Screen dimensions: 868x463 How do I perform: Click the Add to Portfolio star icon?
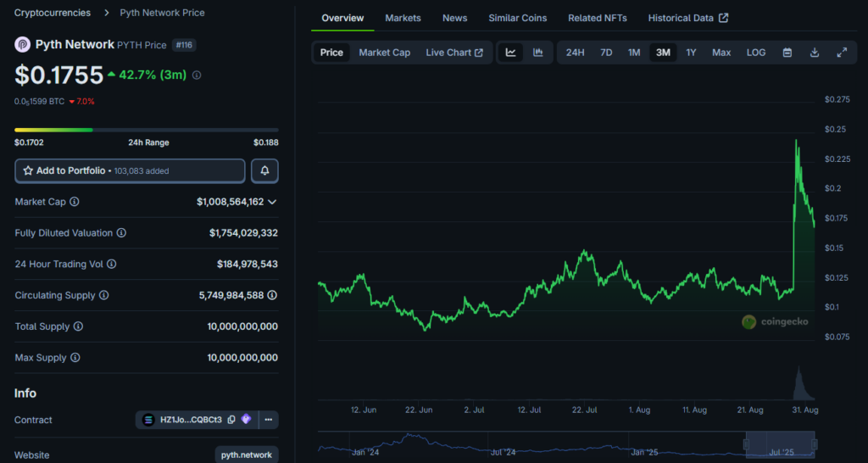pyautogui.click(x=28, y=170)
